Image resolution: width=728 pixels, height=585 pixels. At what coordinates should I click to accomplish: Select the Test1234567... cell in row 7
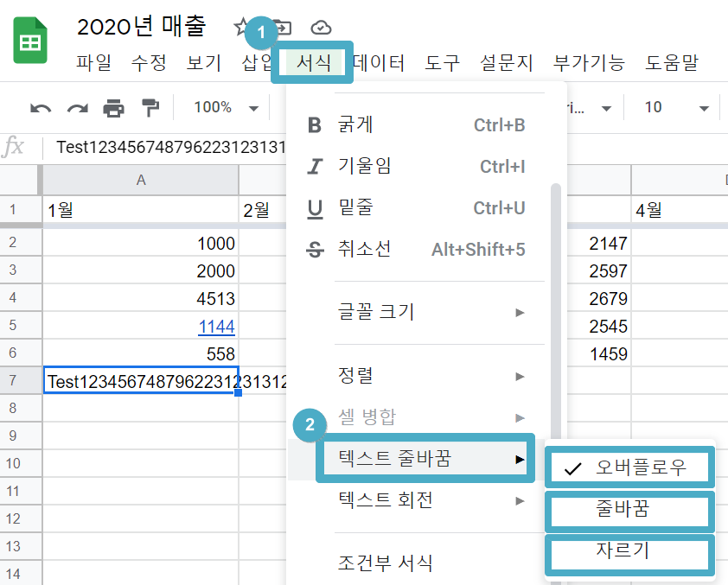pyautogui.click(x=141, y=380)
